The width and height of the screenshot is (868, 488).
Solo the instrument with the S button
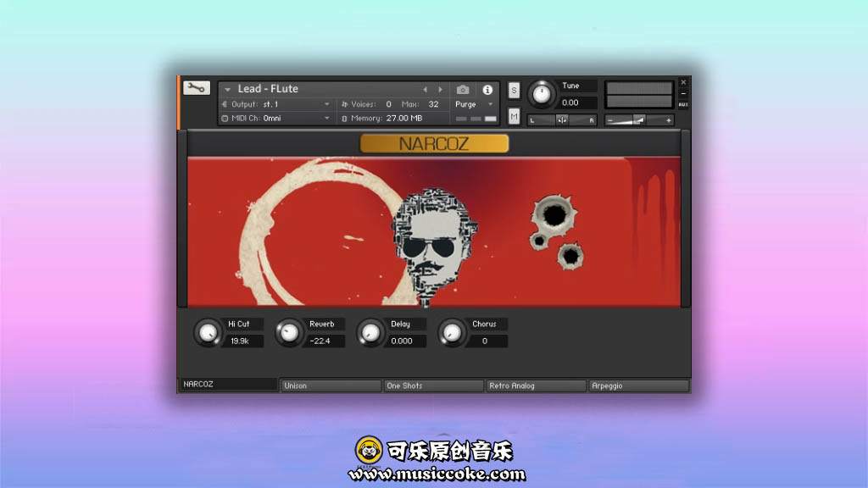point(514,90)
